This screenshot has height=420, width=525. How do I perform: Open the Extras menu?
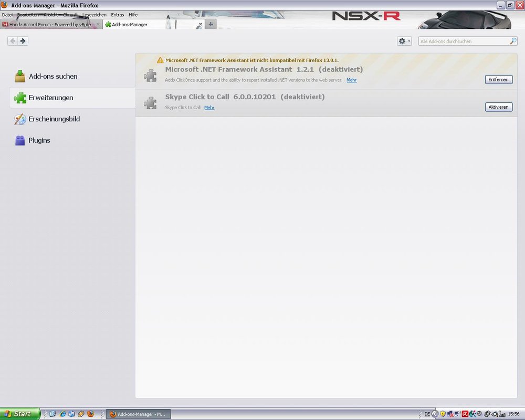[118, 15]
